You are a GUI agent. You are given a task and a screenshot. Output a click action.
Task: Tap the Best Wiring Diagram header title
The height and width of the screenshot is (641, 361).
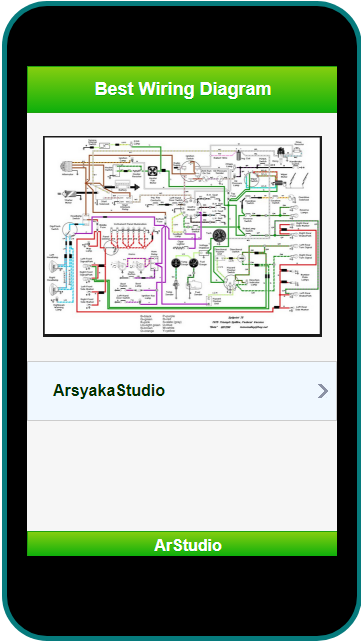point(183,89)
